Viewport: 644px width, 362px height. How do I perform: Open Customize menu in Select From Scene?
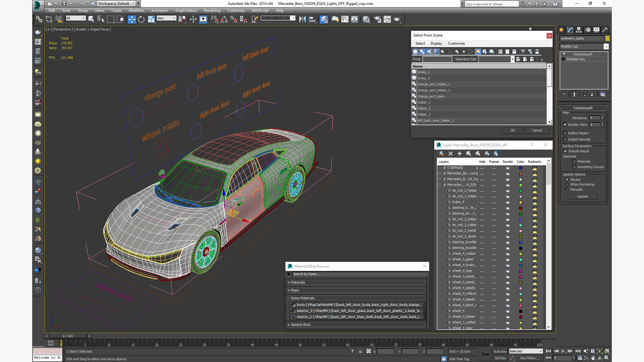click(456, 44)
